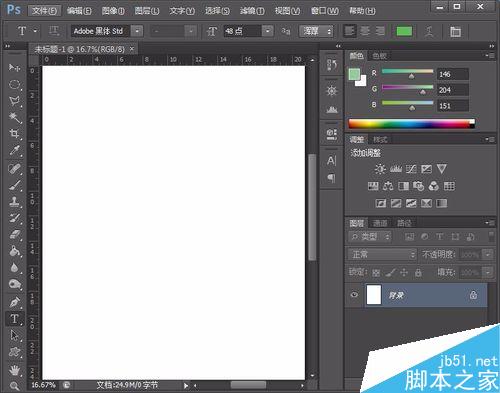The image size is (500, 393).
Task: Toggle lock all padlock in Layers panel
Action: [x=418, y=273]
